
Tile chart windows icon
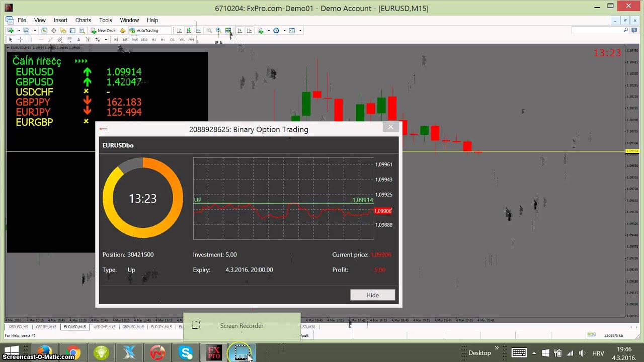pyautogui.click(x=228, y=31)
